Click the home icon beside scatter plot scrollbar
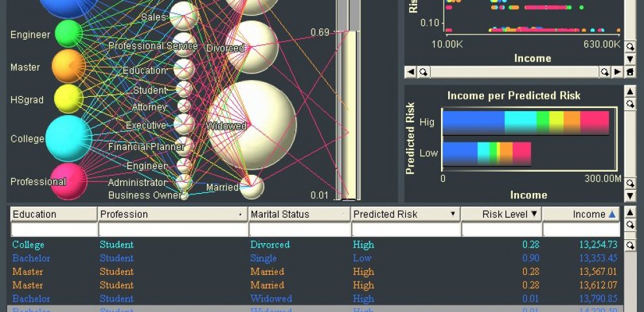This screenshot has width=644, height=312. (630, 71)
